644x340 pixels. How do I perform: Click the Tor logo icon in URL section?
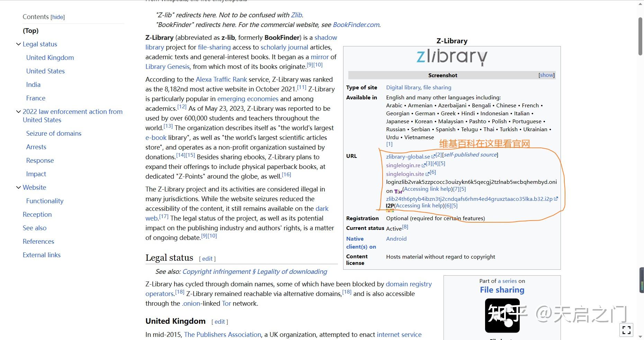(398, 191)
